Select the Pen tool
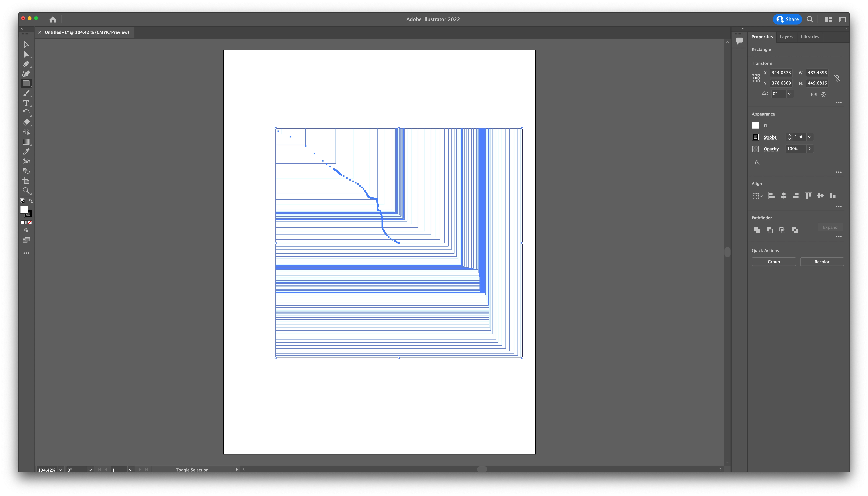Viewport: 868px width, 496px height. click(26, 64)
